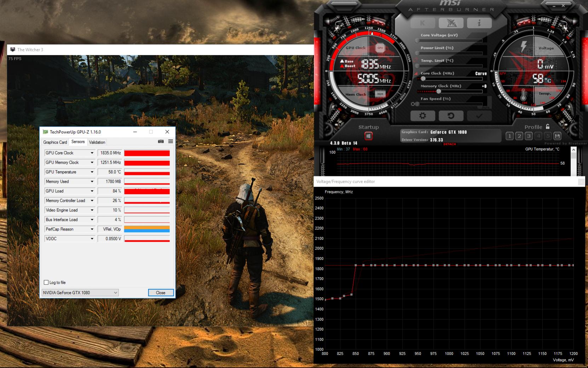Switch to the Sensors tab in GPU-Z
The height and width of the screenshot is (368, 588).
pos(78,142)
